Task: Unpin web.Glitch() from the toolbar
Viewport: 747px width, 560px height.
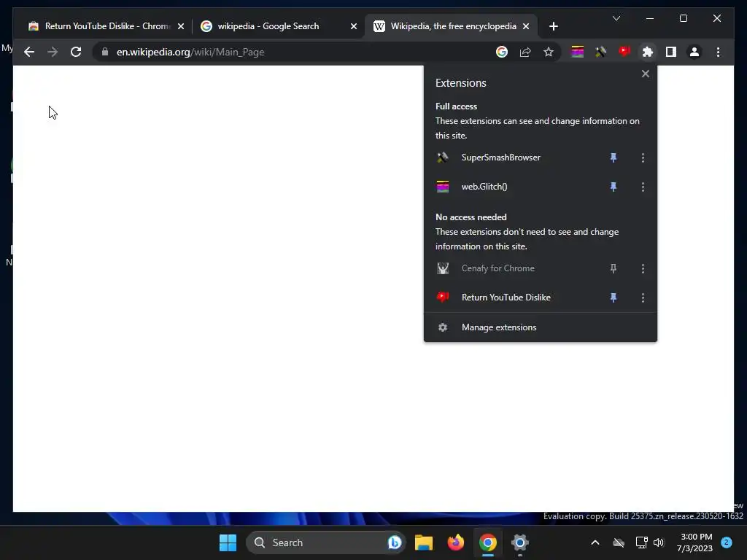Action: coord(614,187)
